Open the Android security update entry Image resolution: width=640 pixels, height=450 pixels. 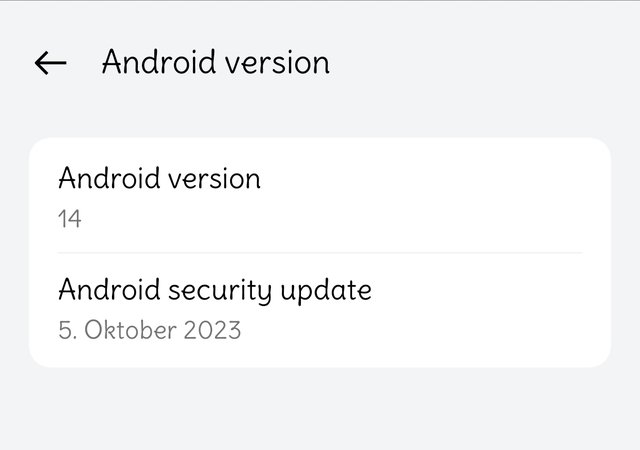[x=320, y=310]
